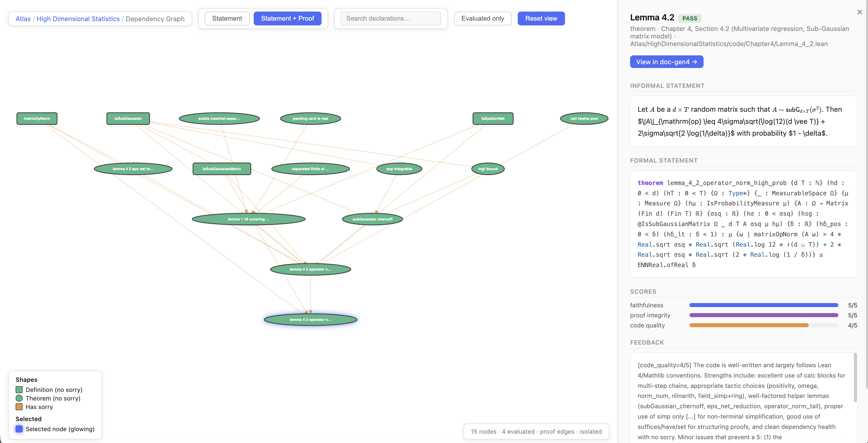Click the Definition (no sorry) legend swatch

point(19,390)
